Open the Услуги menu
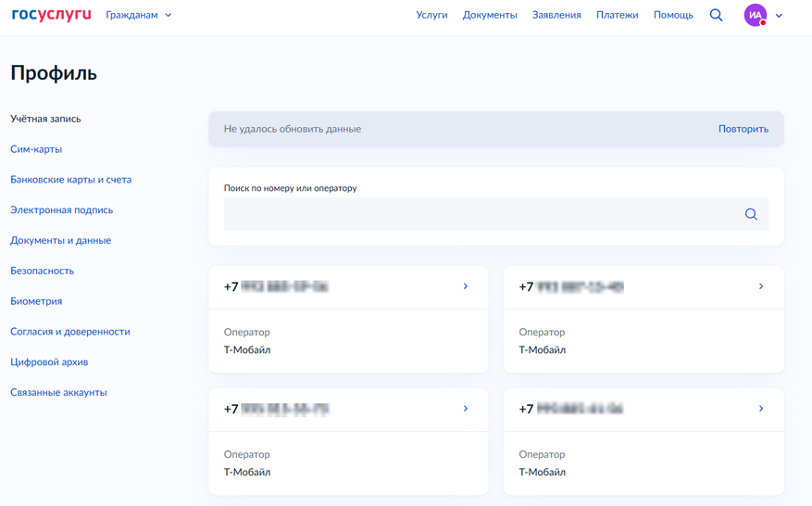This screenshot has height=506, width=812. point(431,15)
